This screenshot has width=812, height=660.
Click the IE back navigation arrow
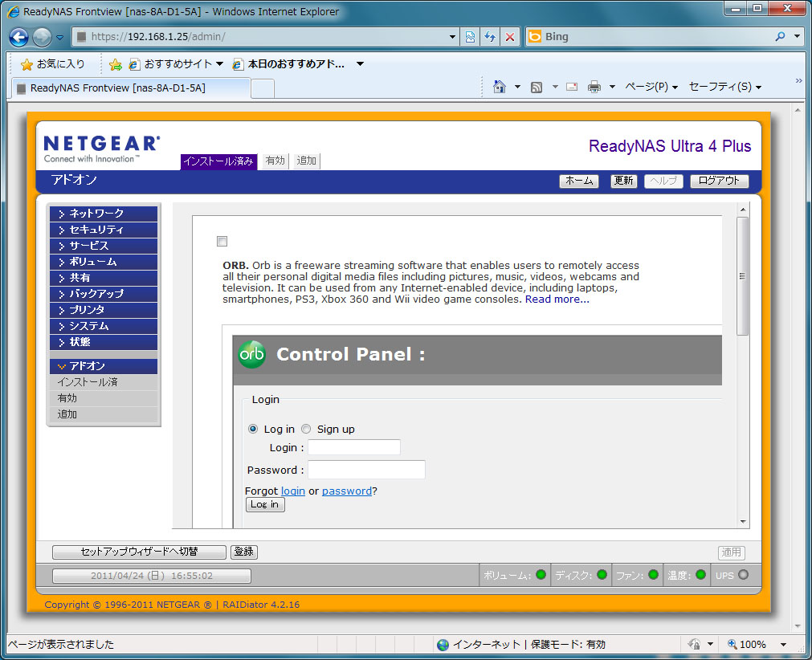pyautogui.click(x=19, y=37)
